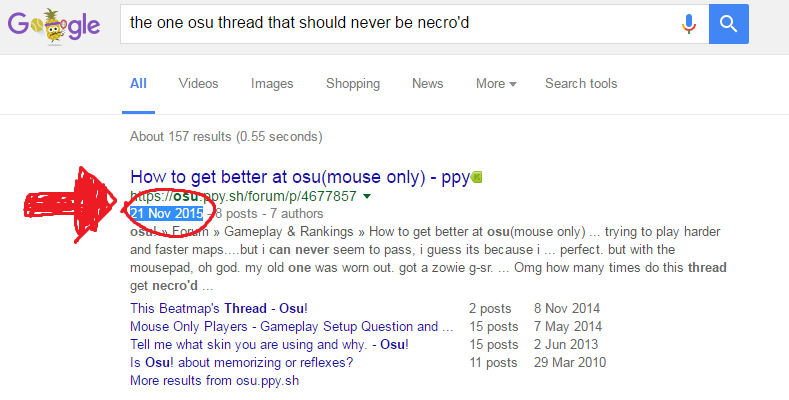Viewport: 789px width, 400px height.
Task: Open the Shopping tab
Action: (x=353, y=84)
